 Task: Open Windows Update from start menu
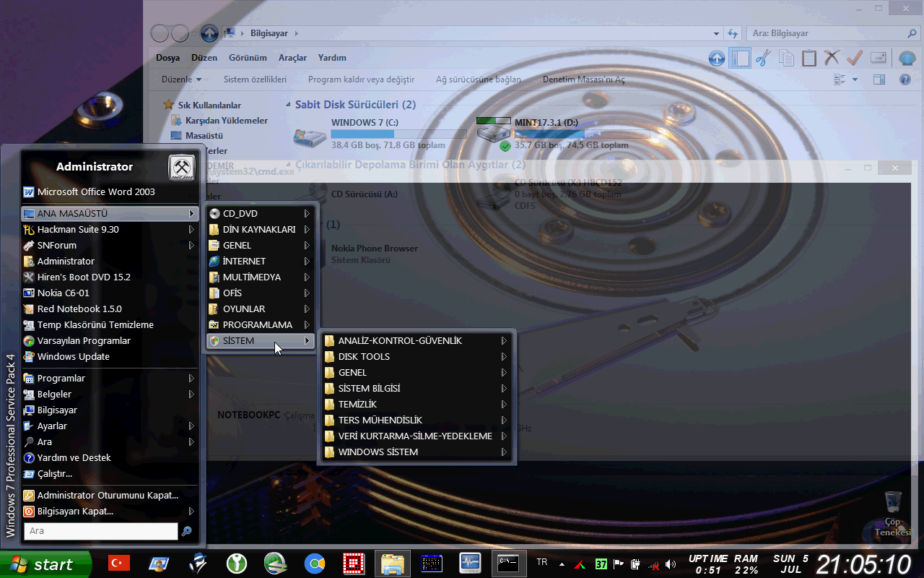pyautogui.click(x=109, y=357)
